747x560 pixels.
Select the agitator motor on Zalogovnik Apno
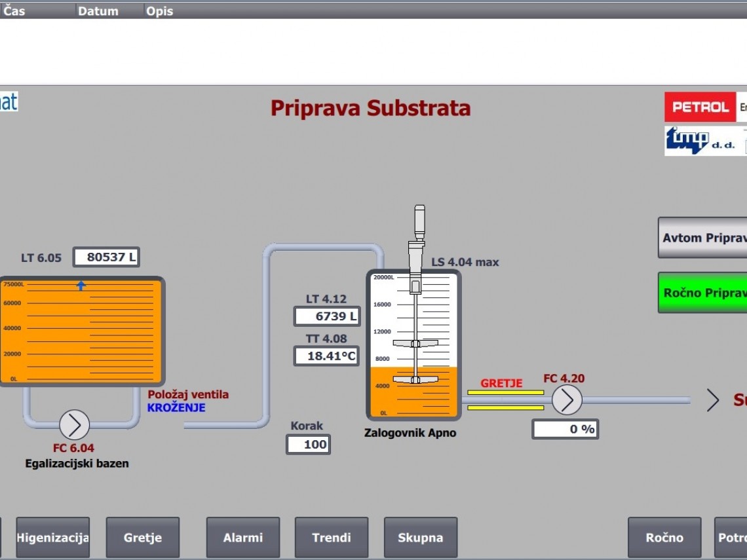pyautogui.click(x=419, y=223)
